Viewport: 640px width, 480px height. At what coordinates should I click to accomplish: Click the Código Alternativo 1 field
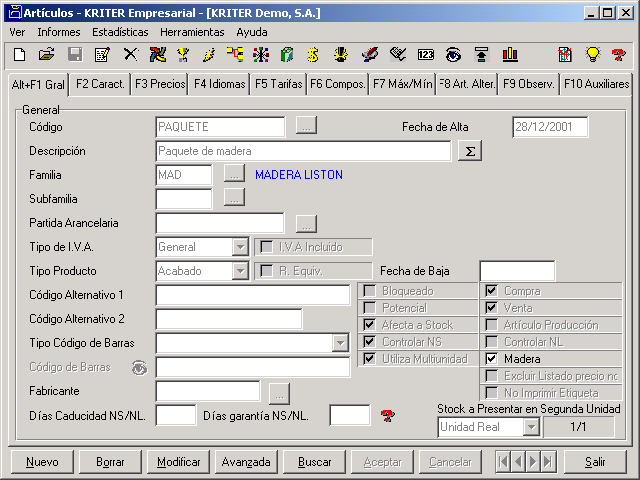coord(253,295)
